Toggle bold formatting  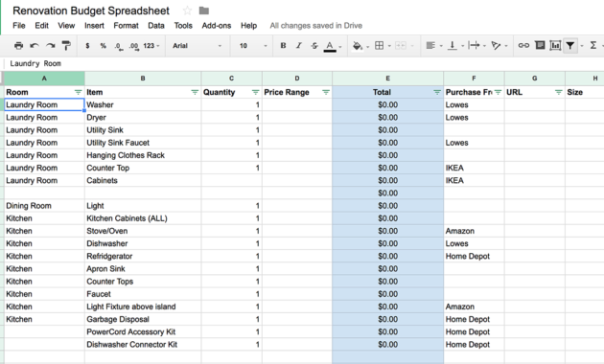pos(283,45)
